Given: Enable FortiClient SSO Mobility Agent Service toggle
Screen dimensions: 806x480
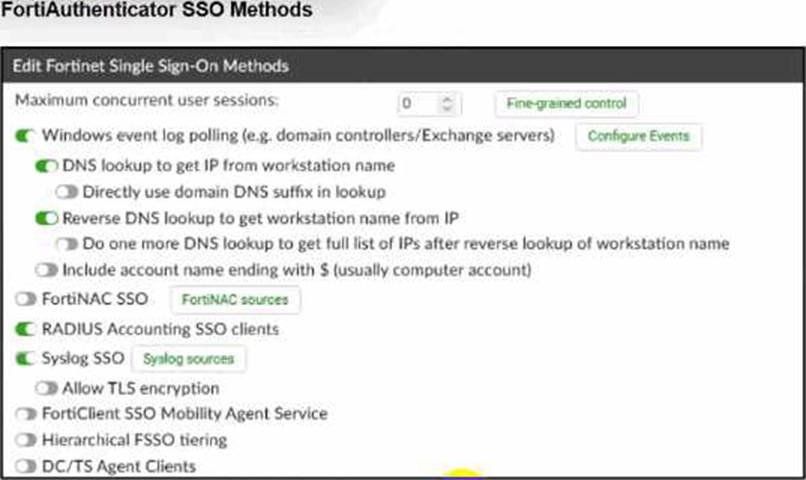Looking at the screenshot, I should (x=26, y=413).
